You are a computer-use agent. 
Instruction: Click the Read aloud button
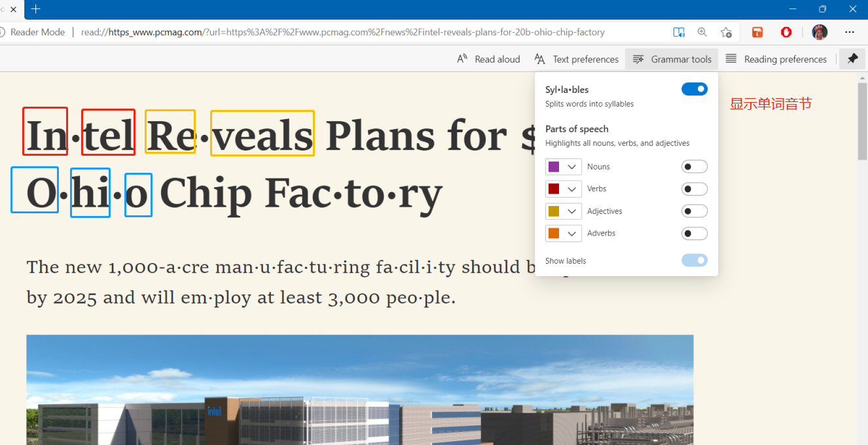pos(488,59)
